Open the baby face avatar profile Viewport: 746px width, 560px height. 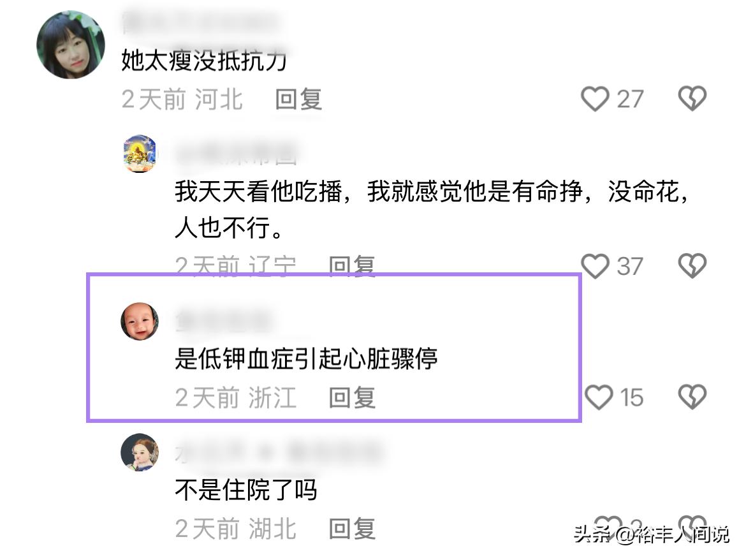[x=140, y=321]
